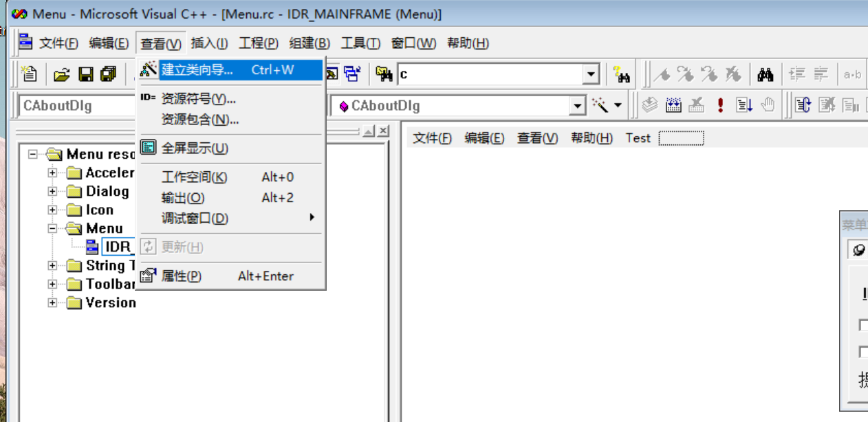The width and height of the screenshot is (868, 422).
Task: Click the Clear All Bookmarks flag icon
Action: (733, 74)
